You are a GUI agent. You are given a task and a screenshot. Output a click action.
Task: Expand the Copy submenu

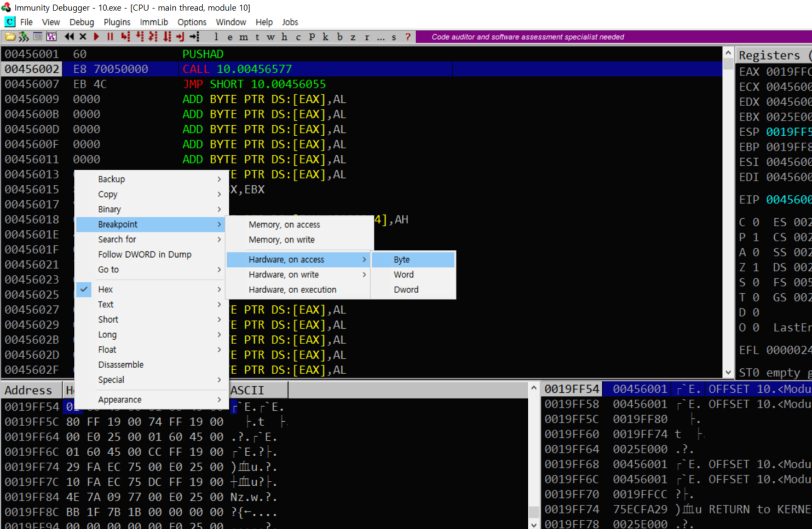pyautogui.click(x=151, y=194)
